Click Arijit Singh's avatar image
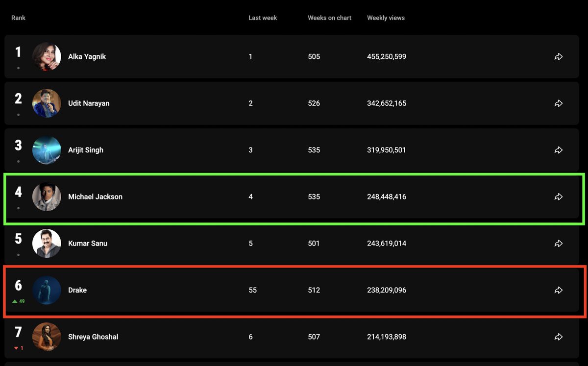 47,150
